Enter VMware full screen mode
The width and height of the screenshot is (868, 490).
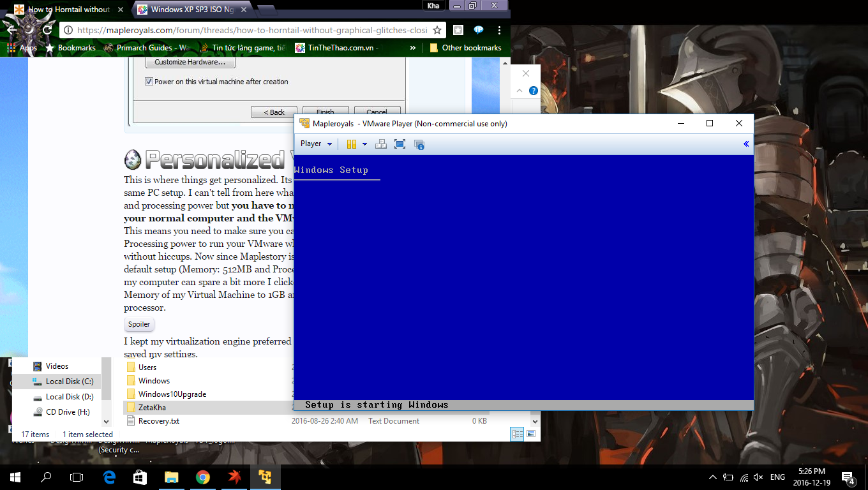tap(400, 144)
